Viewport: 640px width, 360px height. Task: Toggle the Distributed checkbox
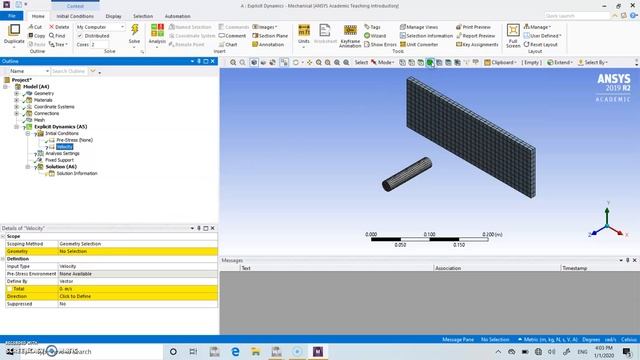point(80,36)
